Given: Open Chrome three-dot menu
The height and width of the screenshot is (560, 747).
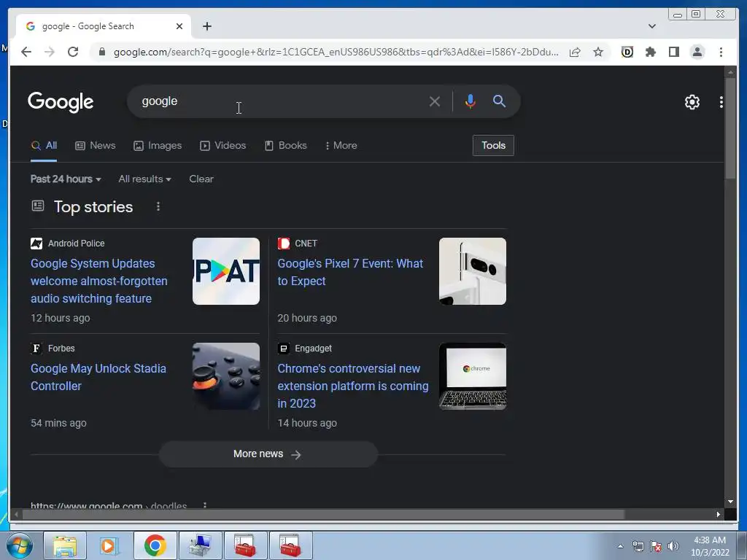Looking at the screenshot, I should [x=721, y=52].
